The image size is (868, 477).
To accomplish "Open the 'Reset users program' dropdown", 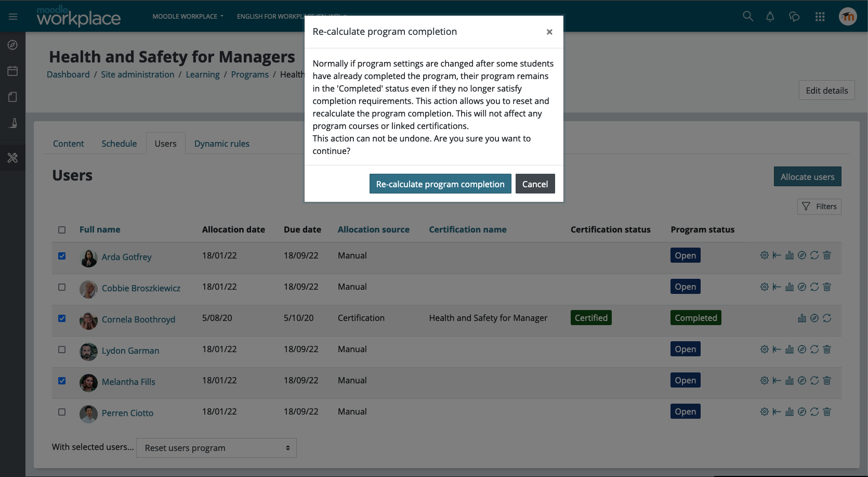I will (216, 448).
